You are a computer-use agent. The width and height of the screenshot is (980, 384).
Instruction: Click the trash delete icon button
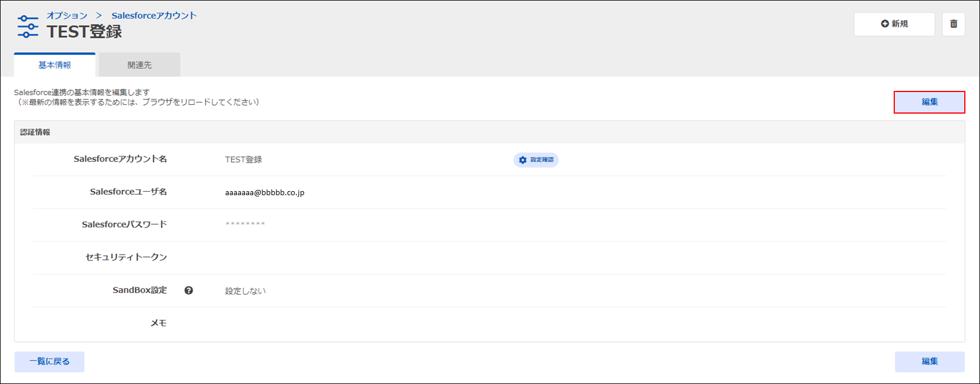pyautogui.click(x=953, y=24)
